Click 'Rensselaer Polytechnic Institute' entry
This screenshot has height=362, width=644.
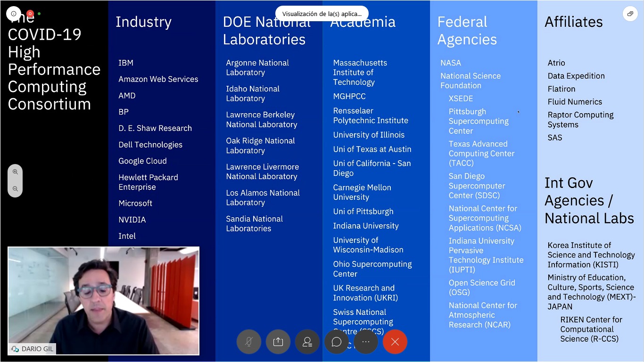coord(371,115)
